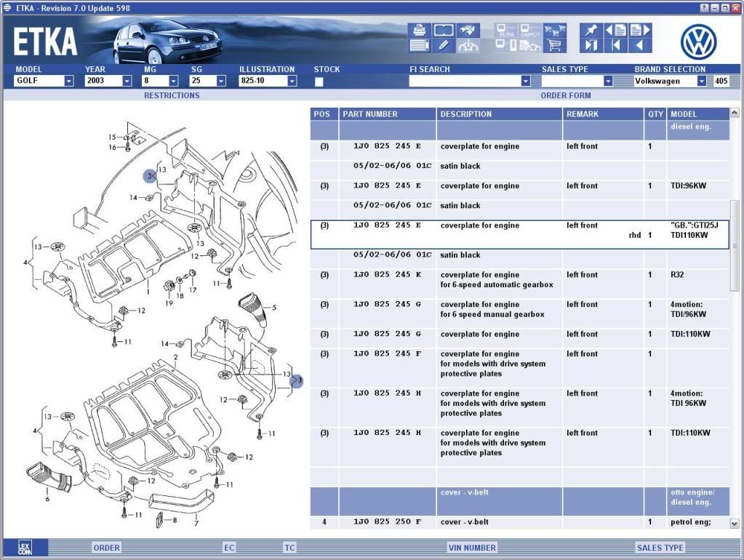This screenshot has height=560, width=744.
Task: Click the PART NUMBER column header
Action: 387,114
